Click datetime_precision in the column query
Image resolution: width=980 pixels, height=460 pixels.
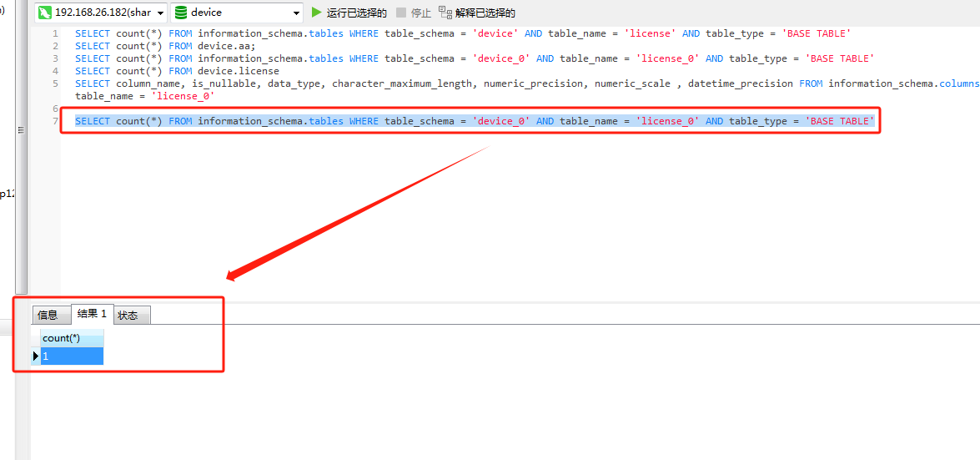click(x=741, y=83)
